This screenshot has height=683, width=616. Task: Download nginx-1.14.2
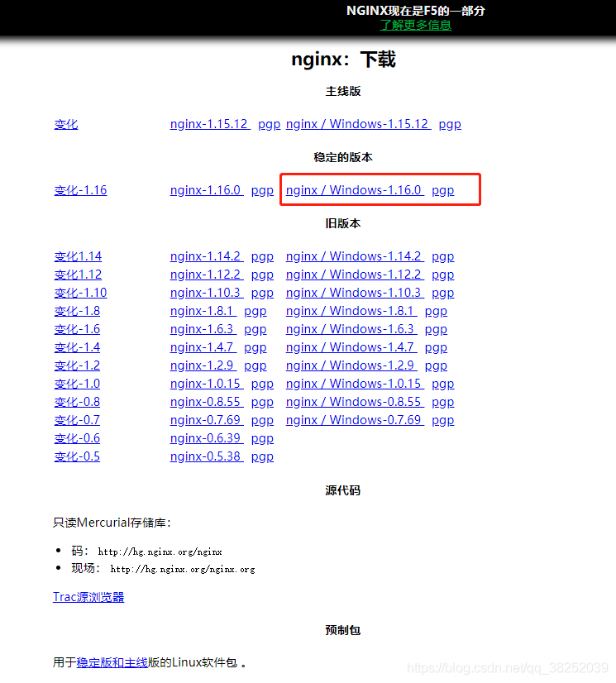pos(207,256)
